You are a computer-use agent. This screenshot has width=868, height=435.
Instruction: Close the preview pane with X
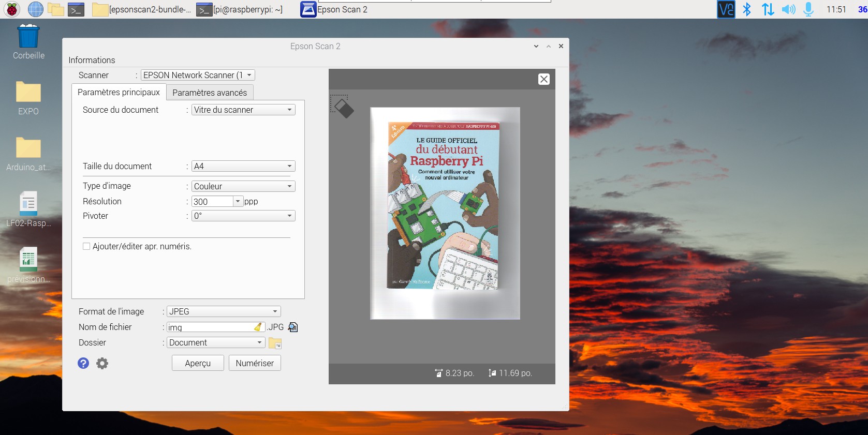tap(544, 79)
